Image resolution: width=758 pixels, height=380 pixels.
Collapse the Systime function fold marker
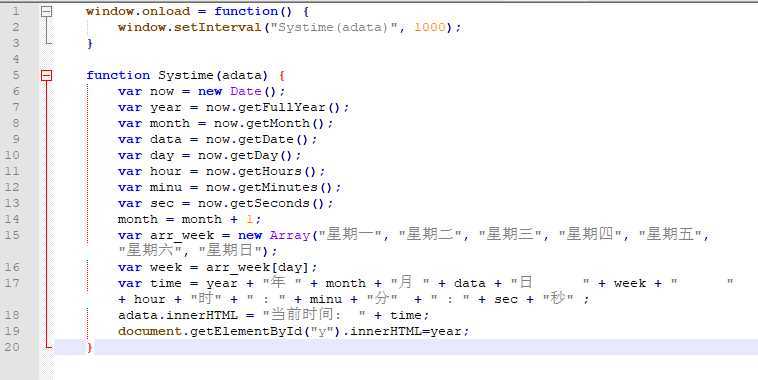coord(46,75)
